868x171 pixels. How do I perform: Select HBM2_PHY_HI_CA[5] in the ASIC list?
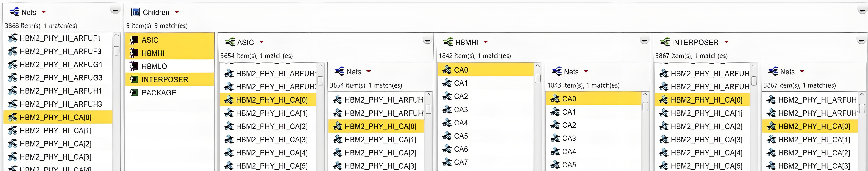(x=268, y=166)
